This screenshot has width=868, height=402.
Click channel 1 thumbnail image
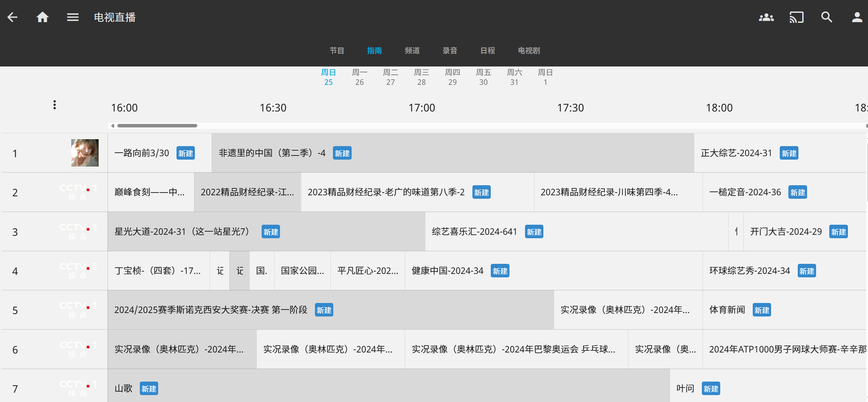(x=85, y=153)
